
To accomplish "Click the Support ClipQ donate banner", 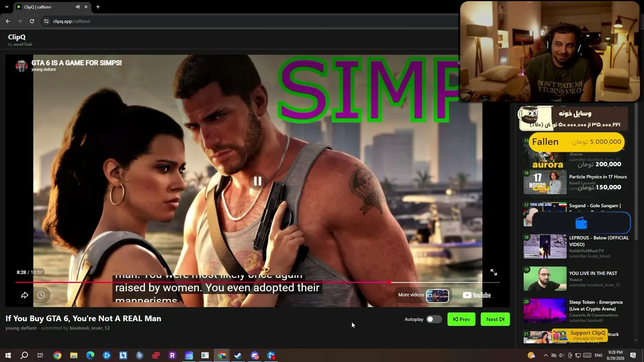I will [580, 335].
